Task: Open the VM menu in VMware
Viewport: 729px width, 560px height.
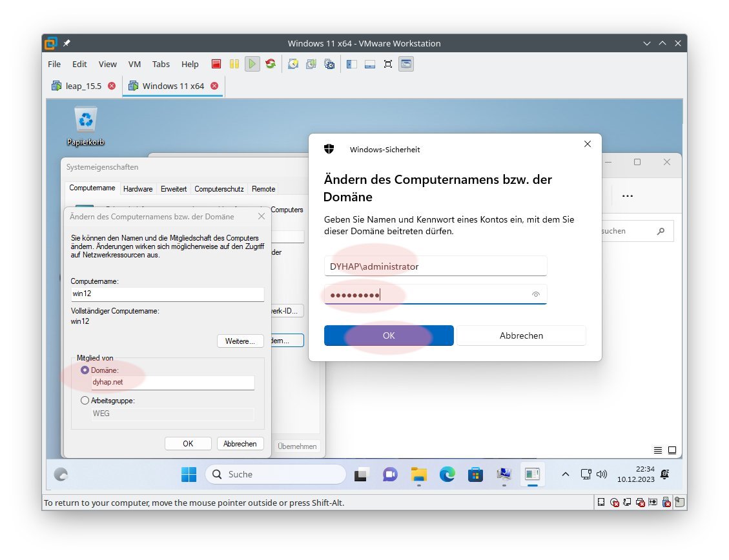Action: (x=134, y=64)
